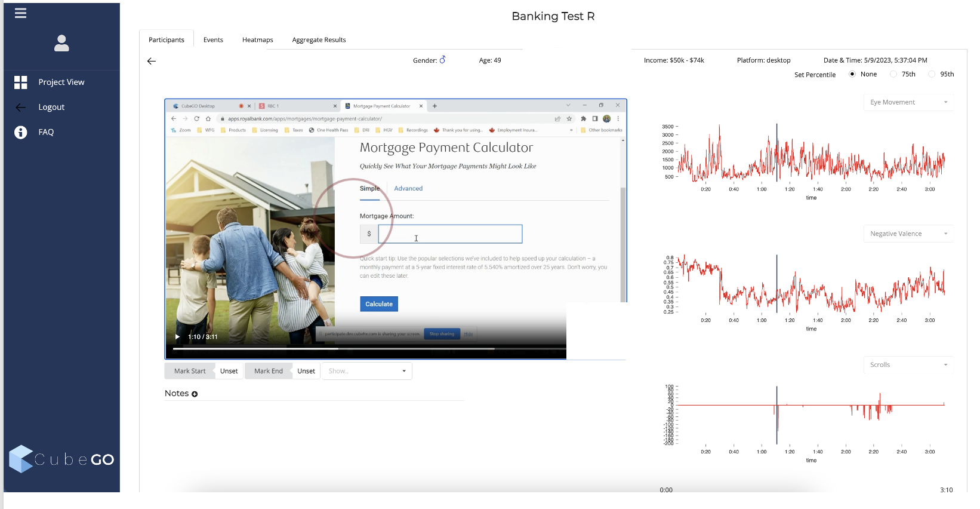The height and width of the screenshot is (509, 980).
Task: Click the Calculate button in the recording
Action: [379, 304]
